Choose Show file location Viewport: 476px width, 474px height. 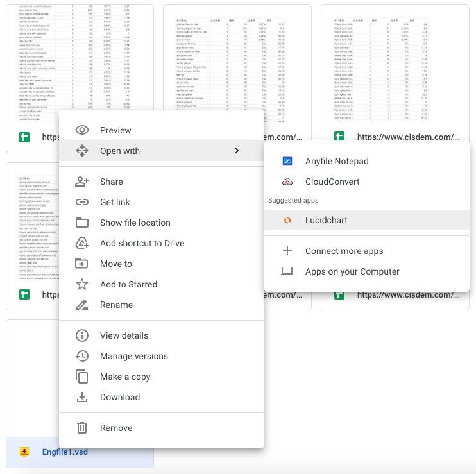coord(135,223)
